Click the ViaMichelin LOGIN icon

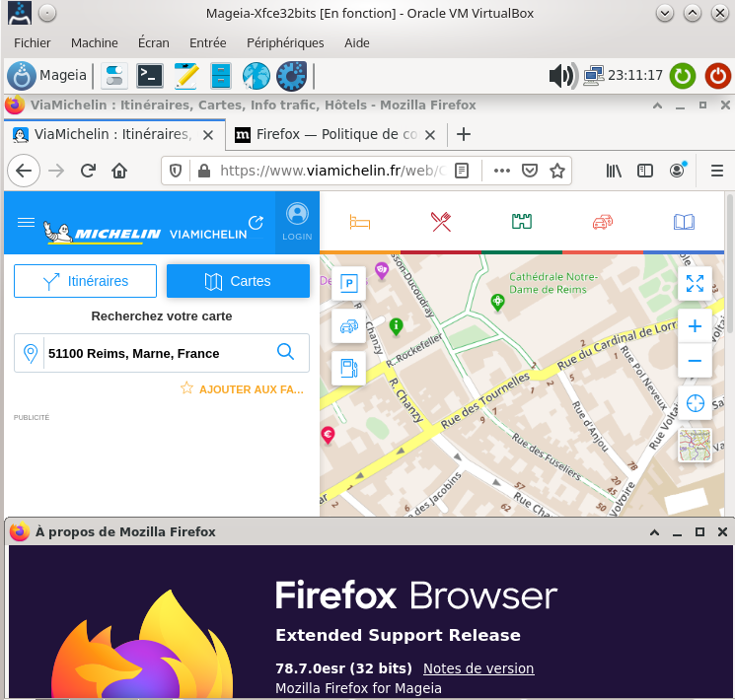tap(297, 222)
